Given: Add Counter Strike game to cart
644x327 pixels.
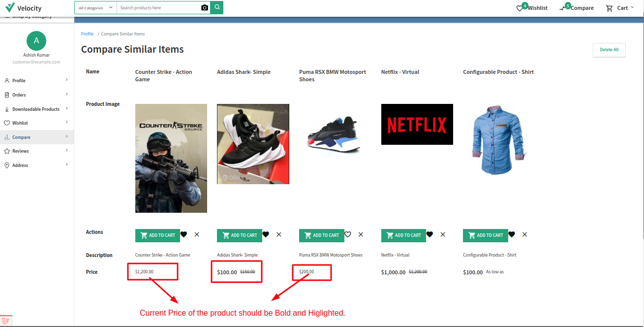Looking at the screenshot, I should coord(157,235).
